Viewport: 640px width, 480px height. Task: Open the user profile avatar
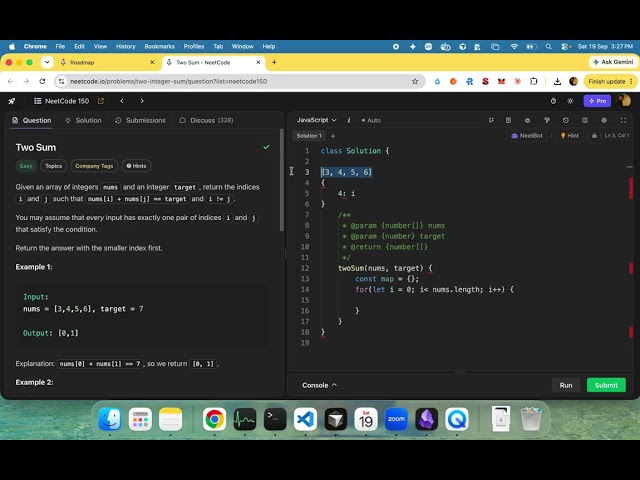[x=624, y=100]
